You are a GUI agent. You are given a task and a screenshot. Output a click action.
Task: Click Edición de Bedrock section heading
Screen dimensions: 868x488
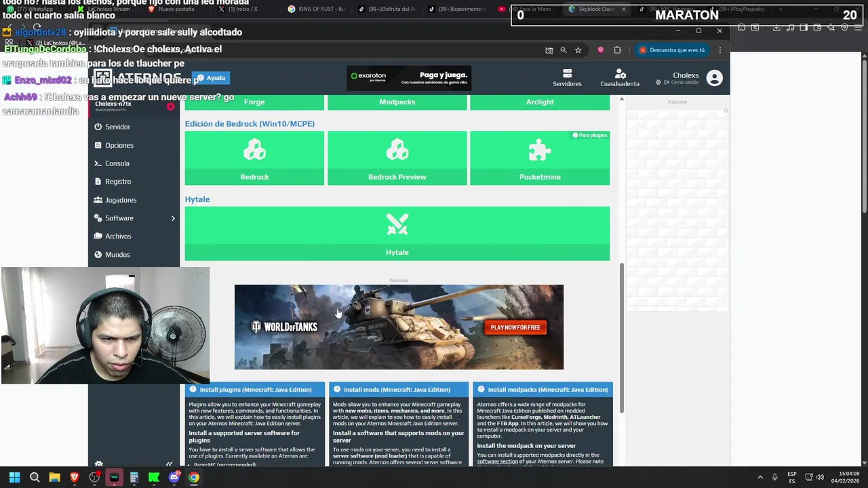[250, 123]
